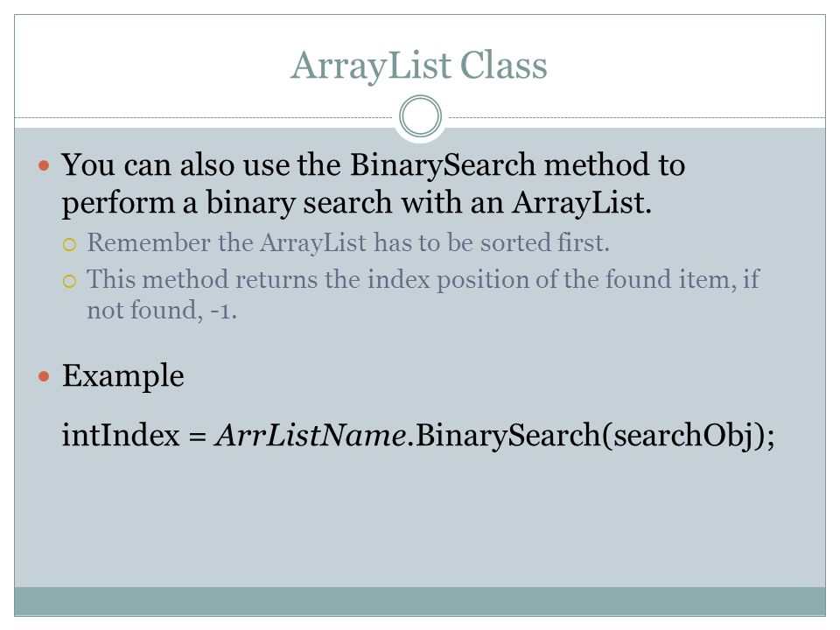The image size is (840, 630).
Task: Click '.BinarySearch(' in the code line
Action: tap(509, 436)
